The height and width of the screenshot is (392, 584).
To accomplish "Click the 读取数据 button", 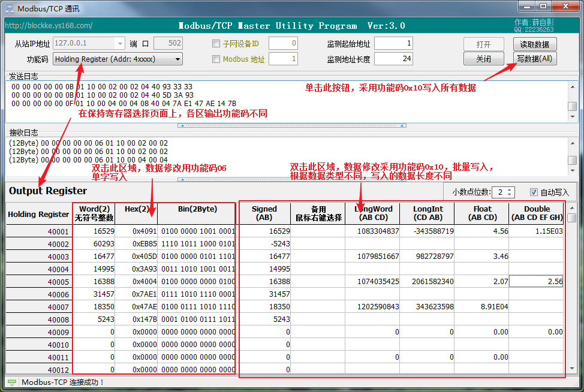I will click(x=535, y=44).
